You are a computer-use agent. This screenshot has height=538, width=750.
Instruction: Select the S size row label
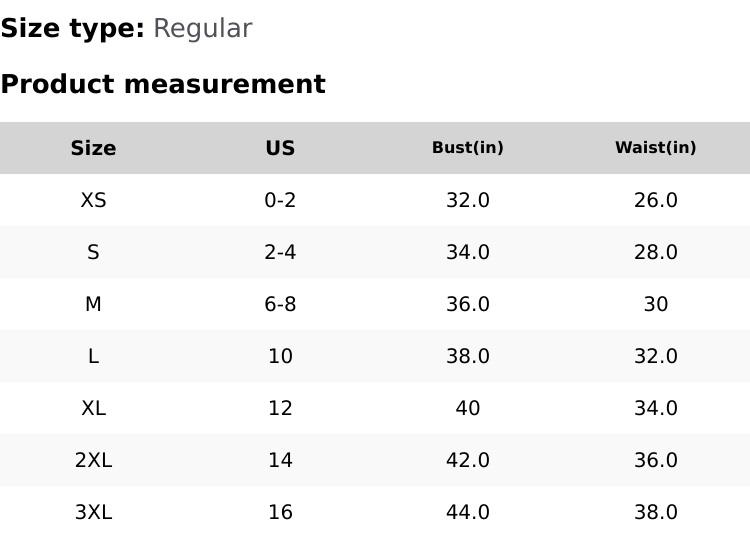pos(93,252)
